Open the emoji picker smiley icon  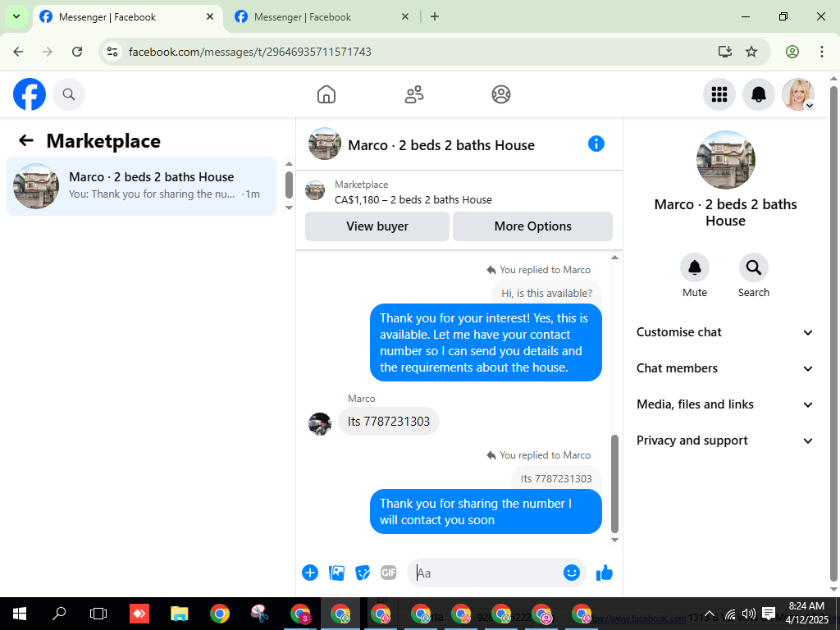point(572,573)
